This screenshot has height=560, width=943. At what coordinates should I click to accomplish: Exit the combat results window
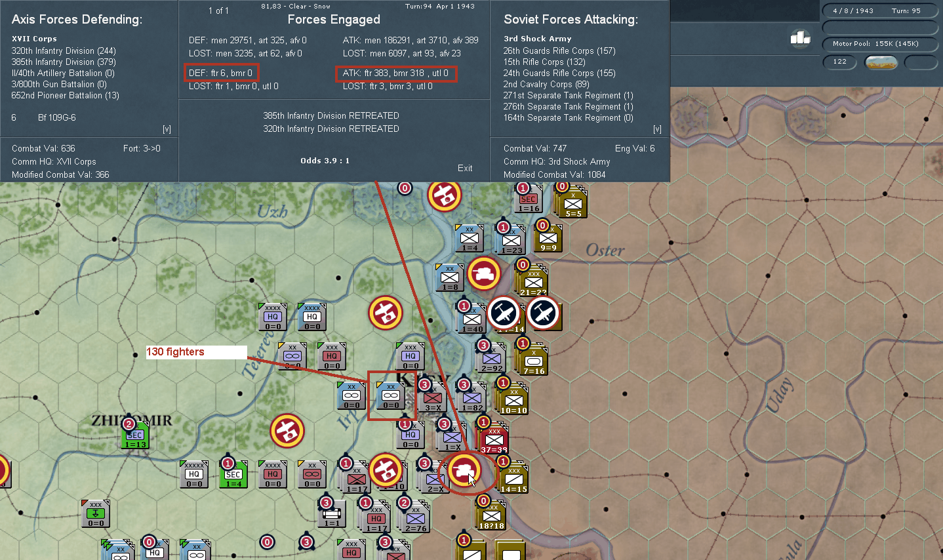pos(465,168)
